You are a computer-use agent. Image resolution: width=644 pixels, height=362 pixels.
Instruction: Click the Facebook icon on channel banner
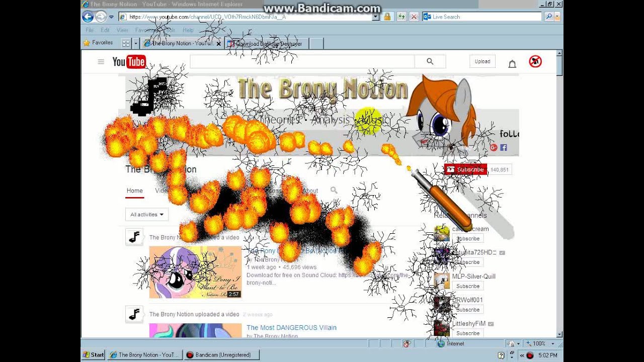coord(503,147)
